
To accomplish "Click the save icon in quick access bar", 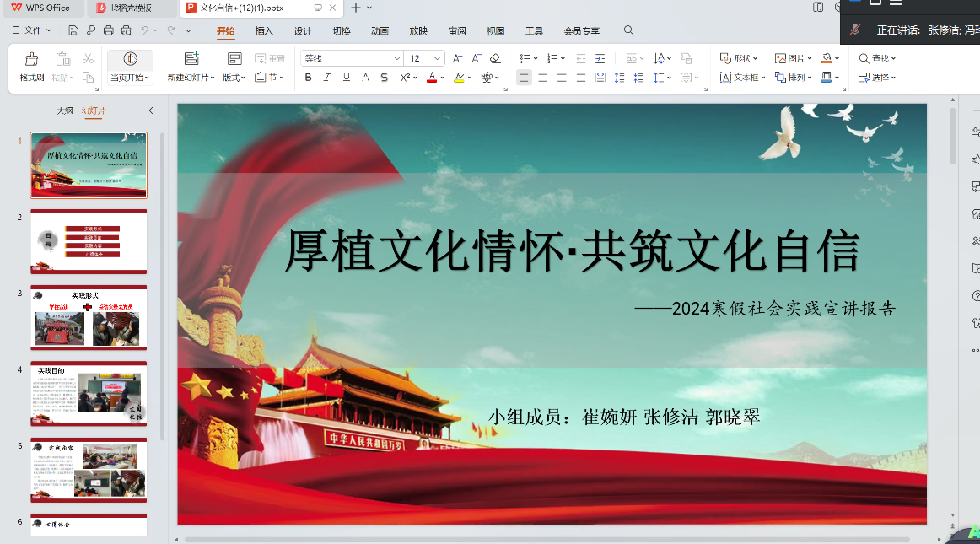I will (73, 30).
